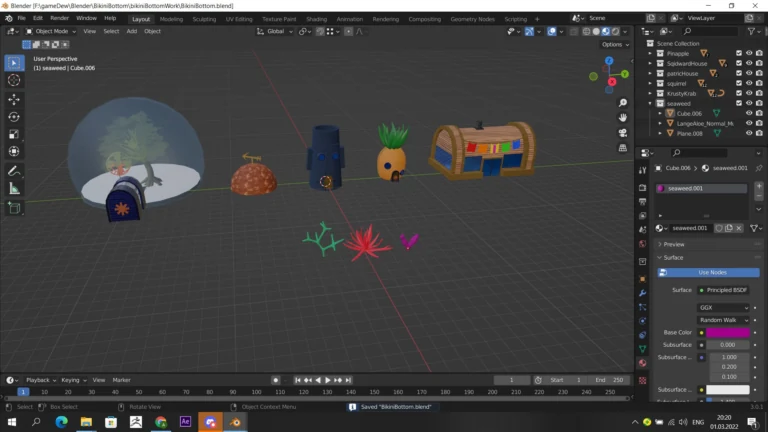This screenshot has width=768, height=432.
Task: Switch to the Geometry Nodes workspace tab
Action: (x=473, y=19)
